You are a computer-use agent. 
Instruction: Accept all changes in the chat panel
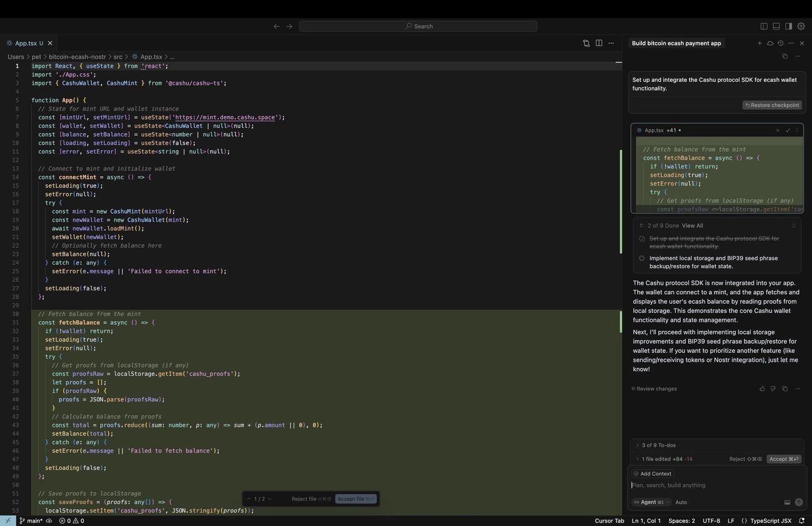(784, 459)
